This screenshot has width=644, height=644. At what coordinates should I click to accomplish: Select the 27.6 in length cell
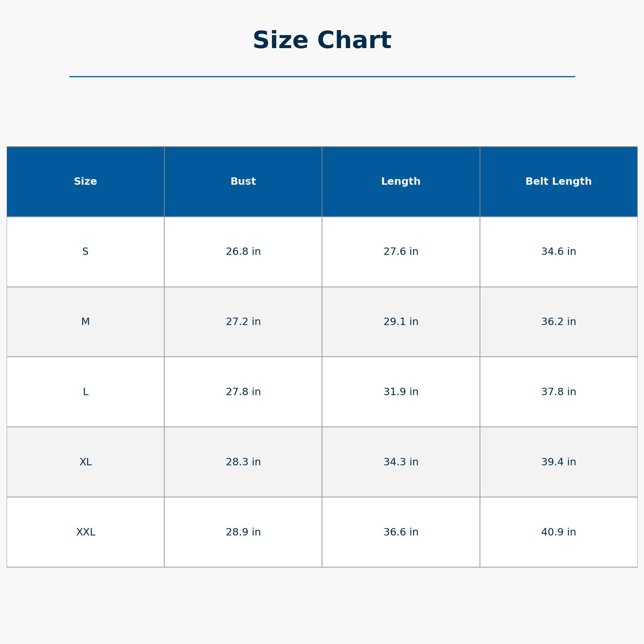coord(401,252)
